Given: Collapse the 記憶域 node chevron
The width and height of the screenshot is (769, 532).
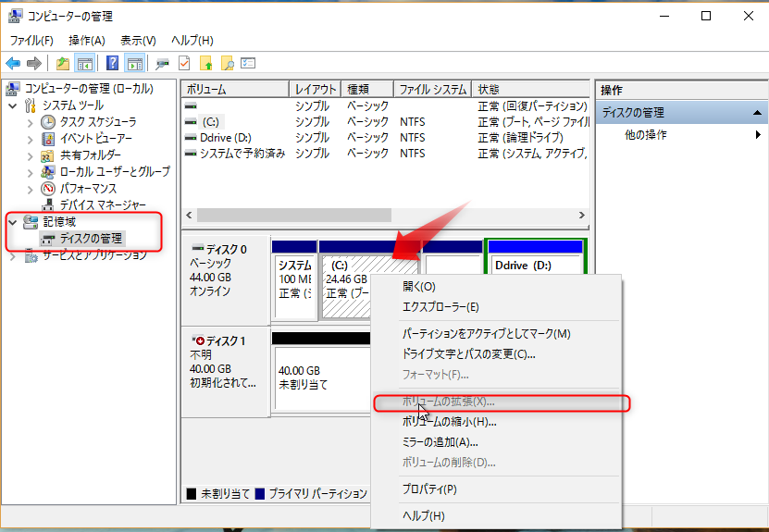Looking at the screenshot, I should [13, 223].
